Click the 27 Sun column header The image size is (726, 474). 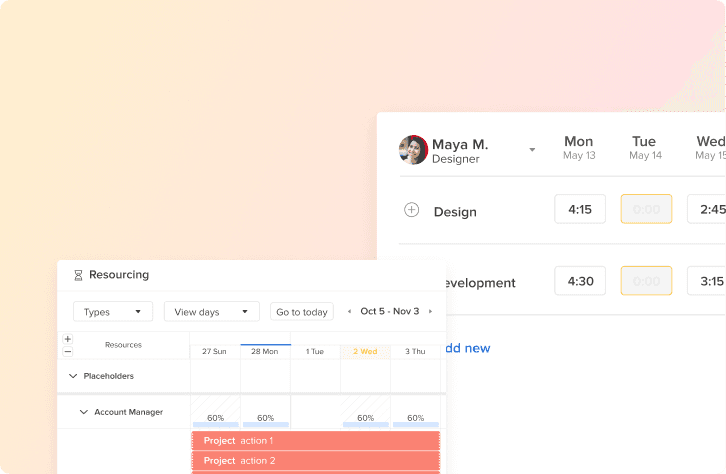click(214, 351)
